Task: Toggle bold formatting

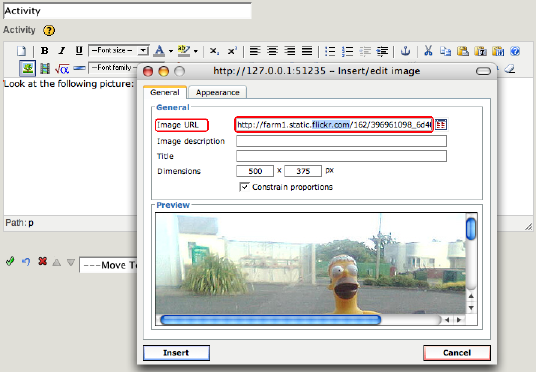Action: tap(44, 51)
